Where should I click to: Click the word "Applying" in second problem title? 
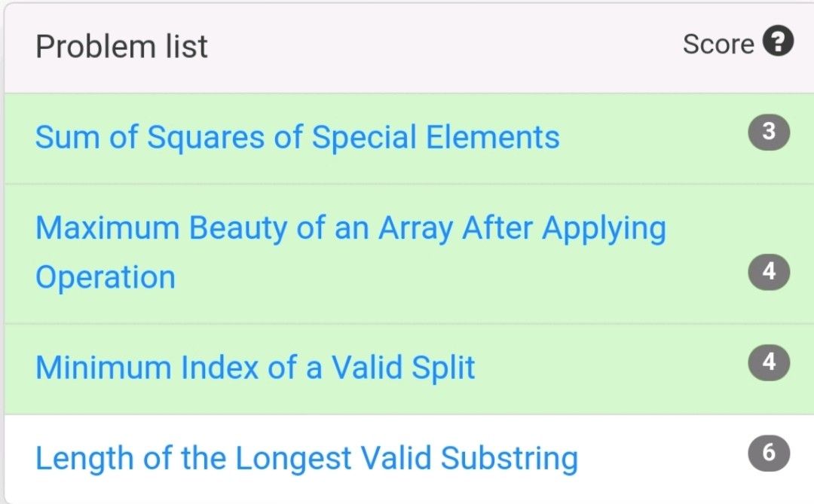tap(604, 228)
